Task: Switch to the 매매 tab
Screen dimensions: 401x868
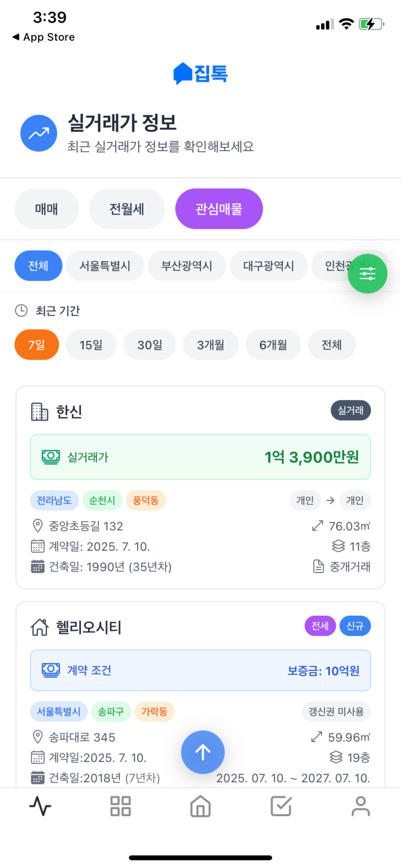Action: point(46,209)
